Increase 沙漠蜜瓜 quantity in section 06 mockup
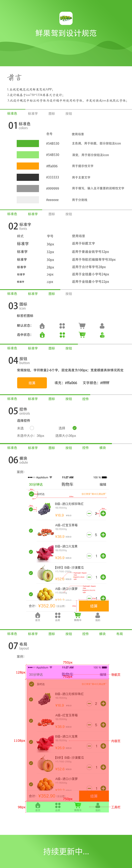The height and width of the screenshot is (868, 132). point(103,577)
